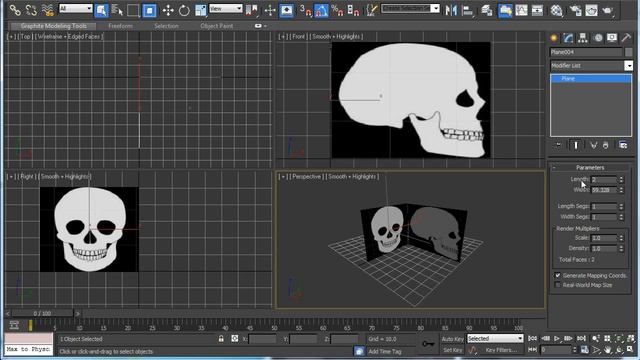Open the selection filter 'All' dropdown

76,8
